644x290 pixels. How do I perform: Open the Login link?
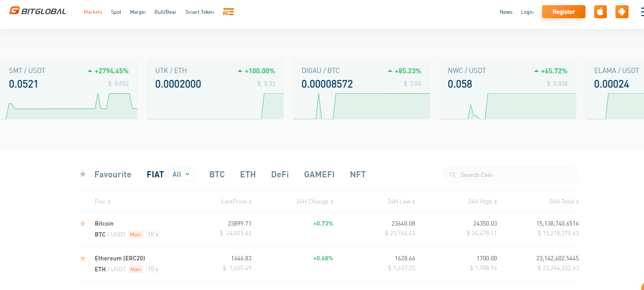click(527, 12)
